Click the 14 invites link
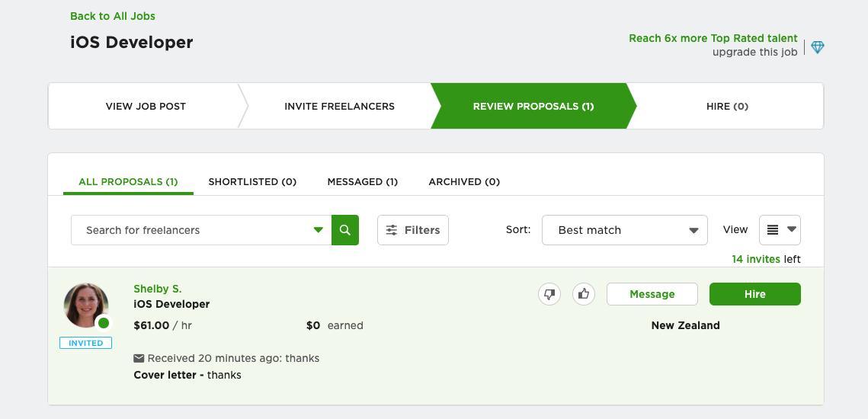868x419 pixels. pyautogui.click(x=756, y=259)
